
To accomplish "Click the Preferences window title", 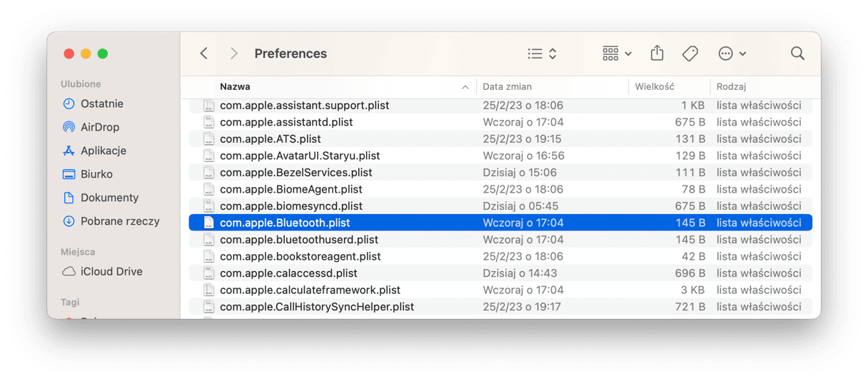I will coord(291,54).
